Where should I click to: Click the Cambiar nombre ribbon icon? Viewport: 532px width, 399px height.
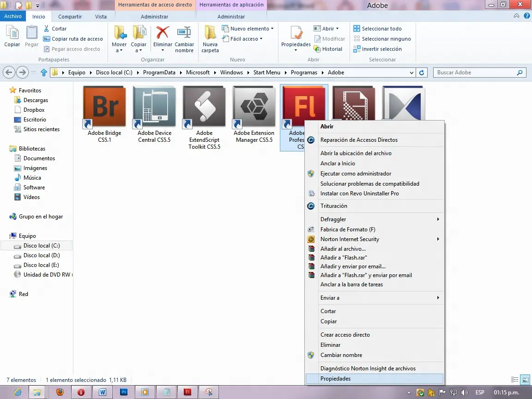[x=184, y=39]
